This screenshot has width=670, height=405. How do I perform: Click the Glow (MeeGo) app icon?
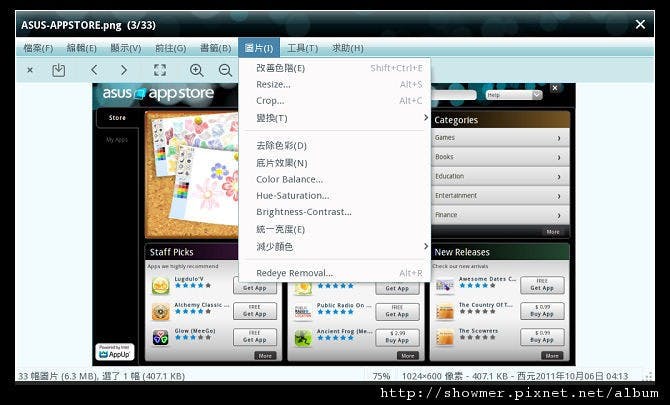click(161, 338)
